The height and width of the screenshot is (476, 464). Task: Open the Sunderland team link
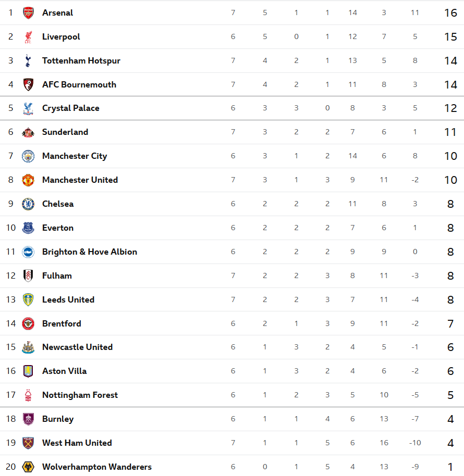[65, 132]
